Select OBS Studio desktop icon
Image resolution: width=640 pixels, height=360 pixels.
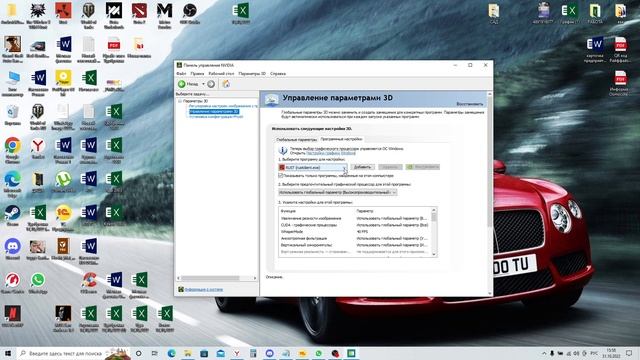tap(190, 13)
